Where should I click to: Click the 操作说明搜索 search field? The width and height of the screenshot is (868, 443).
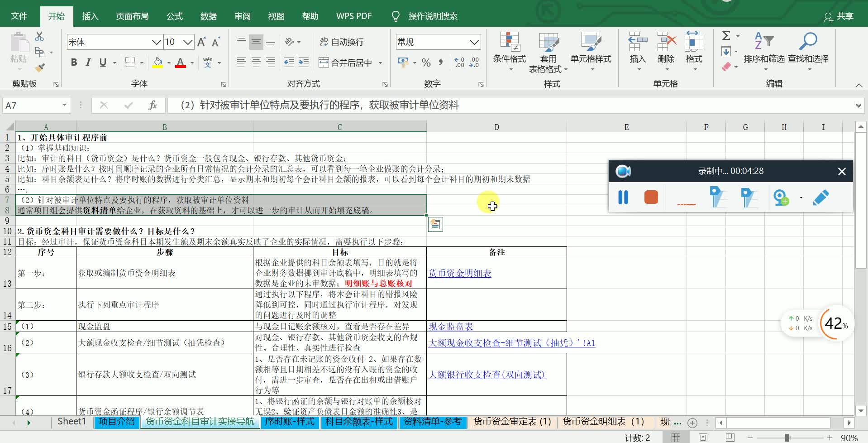[433, 16]
